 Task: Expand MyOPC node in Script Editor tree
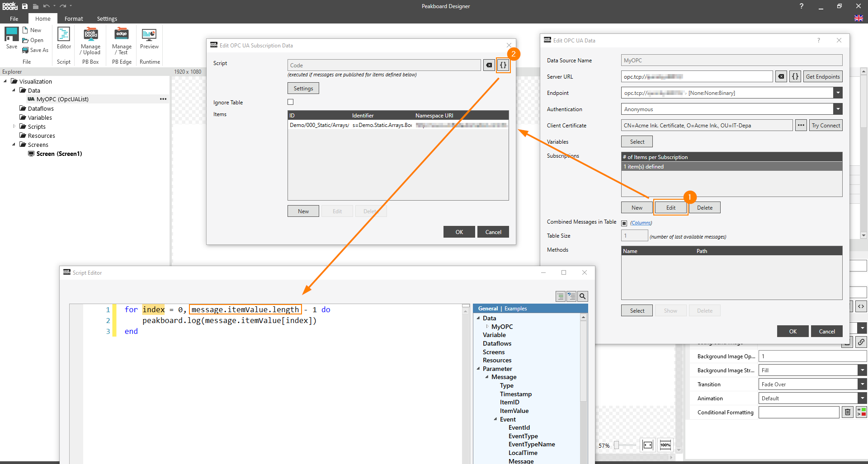tap(487, 326)
